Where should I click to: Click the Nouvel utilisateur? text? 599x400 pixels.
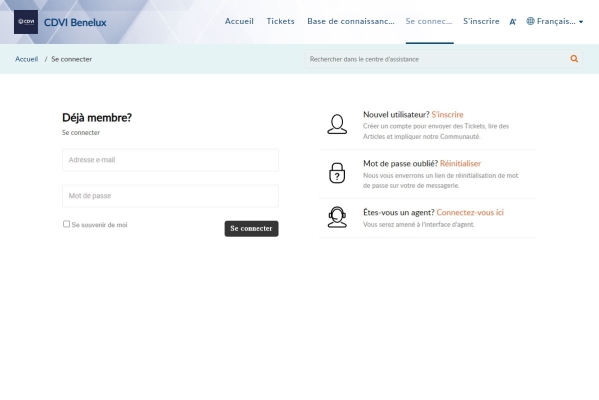click(396, 115)
